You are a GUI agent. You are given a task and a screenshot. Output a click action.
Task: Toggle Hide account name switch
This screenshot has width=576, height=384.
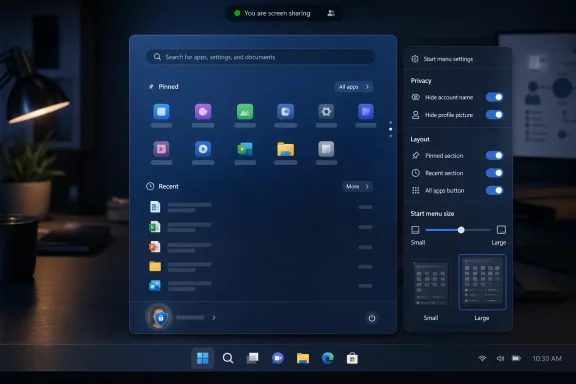(494, 97)
